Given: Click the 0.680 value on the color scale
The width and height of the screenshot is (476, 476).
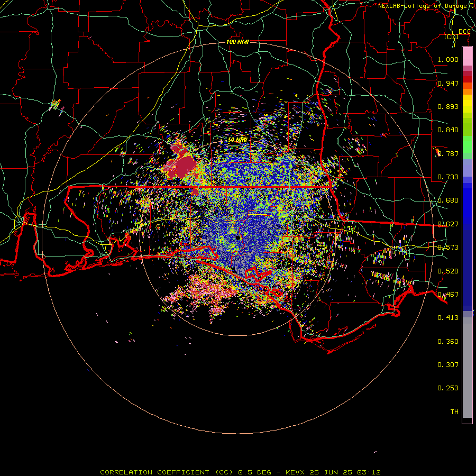Looking at the screenshot, I should pyautogui.click(x=448, y=200).
